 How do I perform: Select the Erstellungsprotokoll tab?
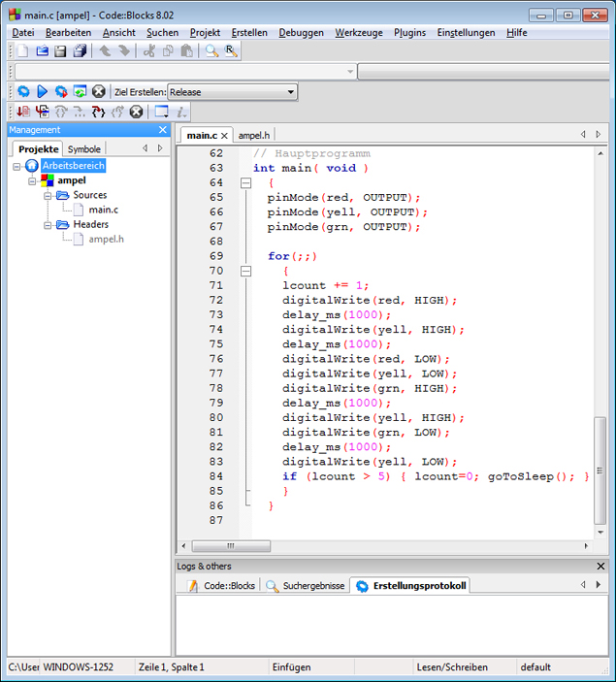[x=411, y=586]
